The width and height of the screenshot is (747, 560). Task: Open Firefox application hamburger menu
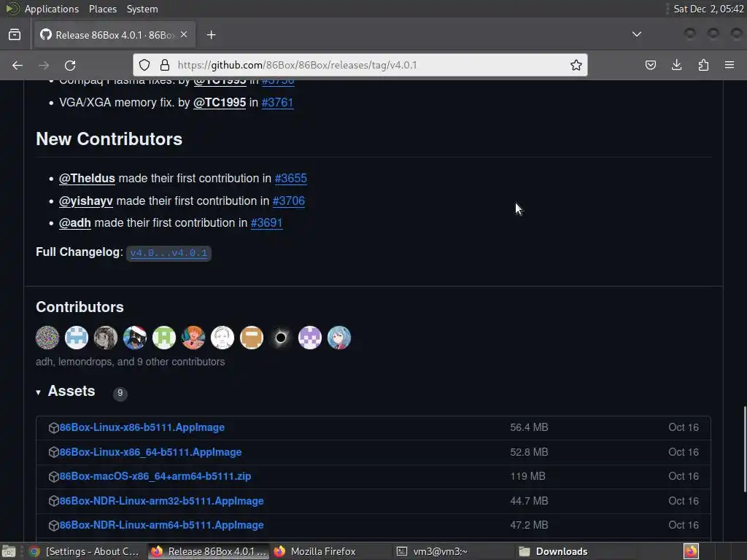[x=729, y=65]
